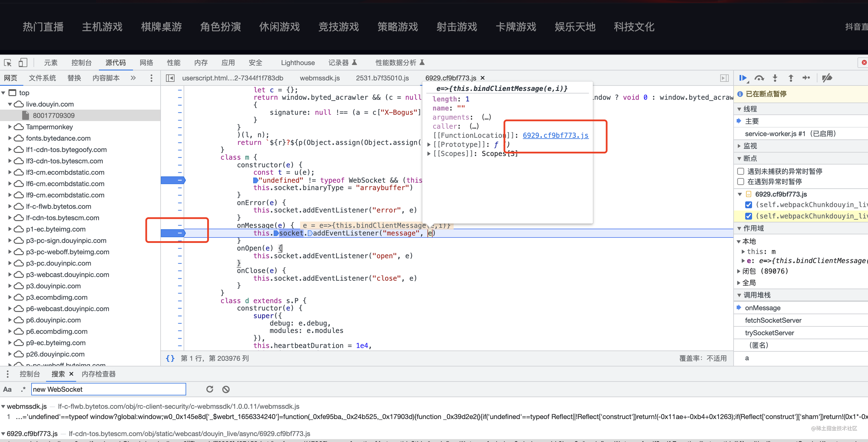Select fetchSocketServer in call stack
Image resolution: width=868 pixels, height=442 pixels.
(x=773, y=320)
